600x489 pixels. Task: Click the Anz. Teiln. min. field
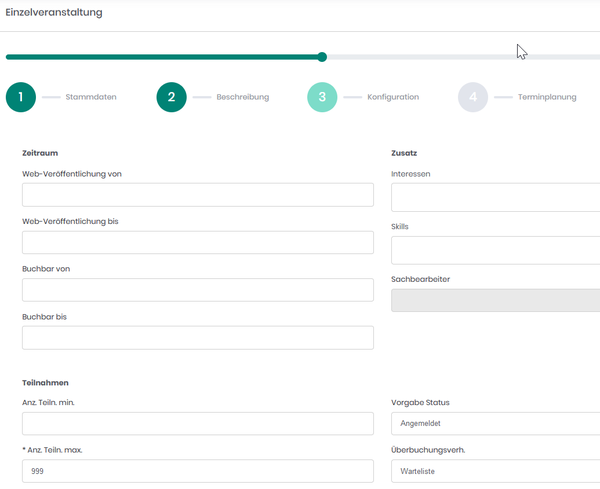point(198,424)
